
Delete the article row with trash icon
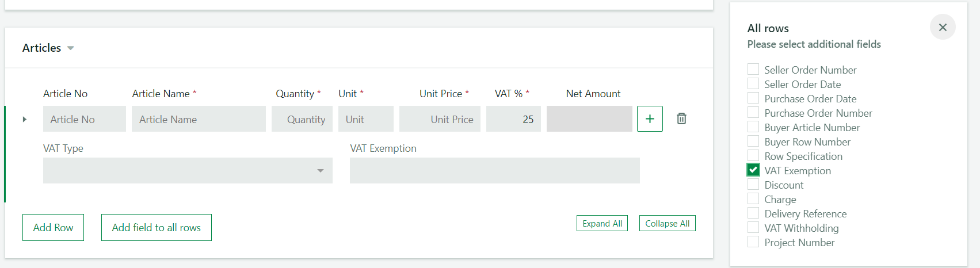[681, 118]
